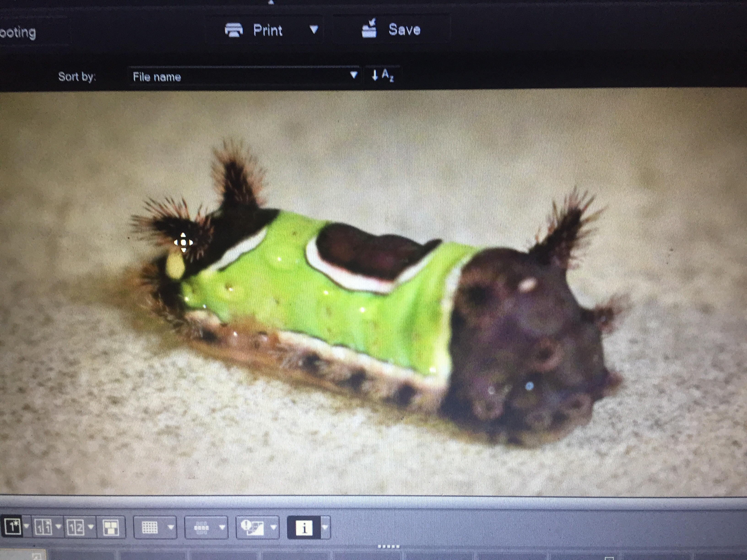The image size is (747, 560).
Task: Toggle the AF points display icon
Action: (x=201, y=527)
